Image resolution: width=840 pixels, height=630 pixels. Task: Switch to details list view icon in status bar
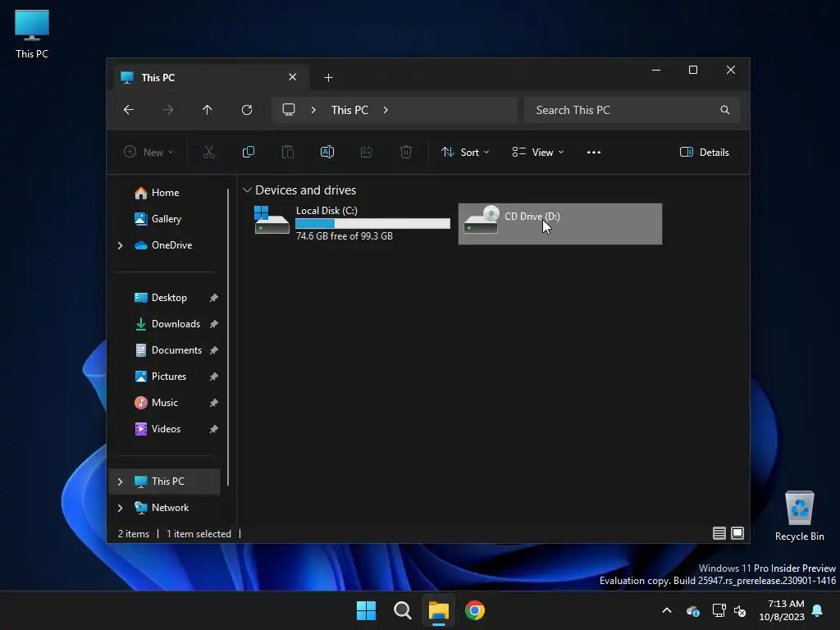point(719,533)
